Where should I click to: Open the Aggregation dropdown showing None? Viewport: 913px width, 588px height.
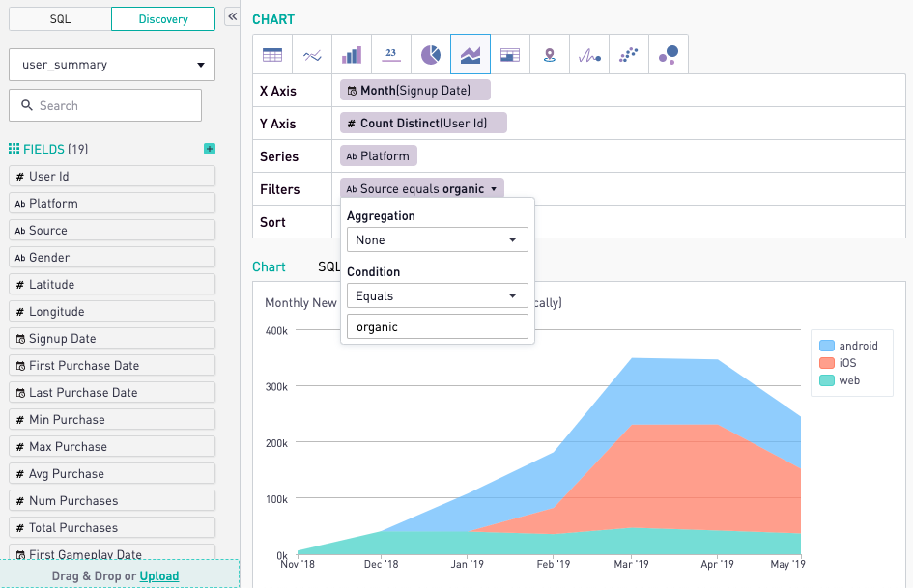tap(437, 238)
